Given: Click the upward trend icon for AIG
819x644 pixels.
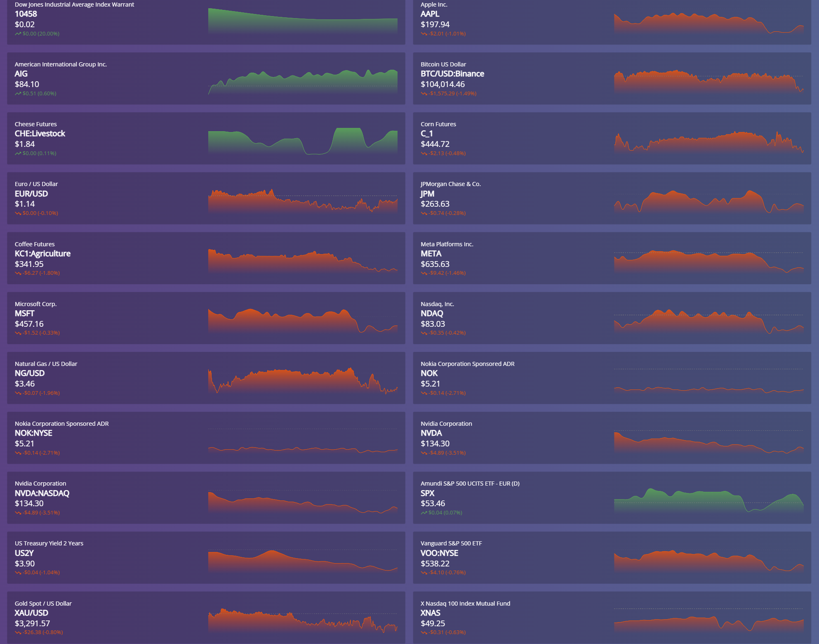Looking at the screenshot, I should [18, 94].
